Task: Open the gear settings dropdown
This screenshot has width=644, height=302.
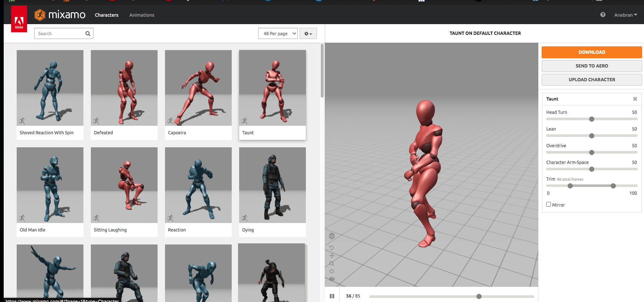Action: tap(308, 33)
